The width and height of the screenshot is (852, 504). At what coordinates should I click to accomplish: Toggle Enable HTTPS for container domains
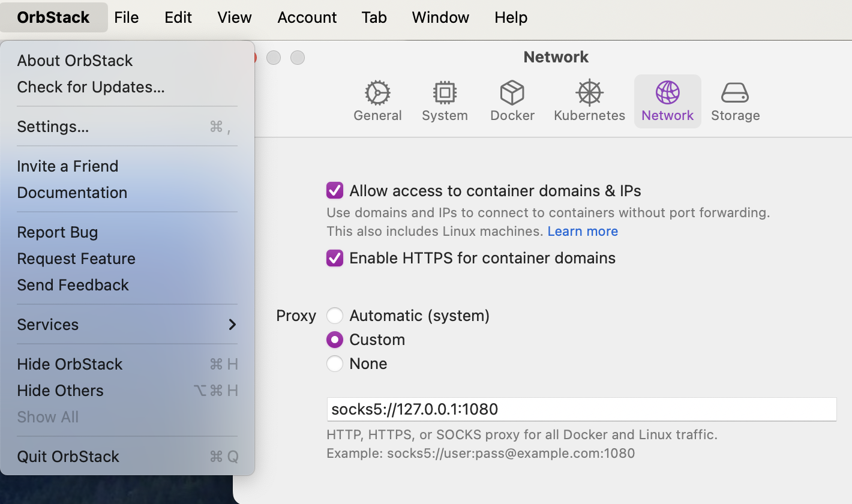point(335,258)
